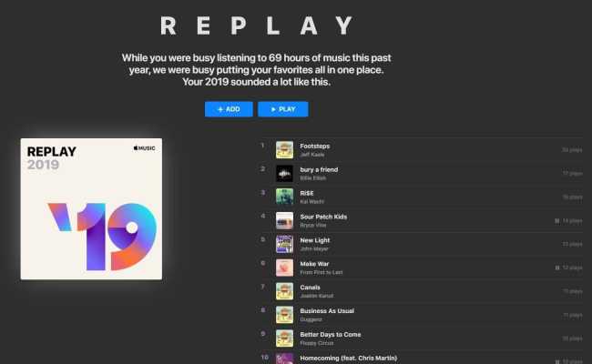
Task: Click explicit badge on Make War row
Action: coord(556,268)
